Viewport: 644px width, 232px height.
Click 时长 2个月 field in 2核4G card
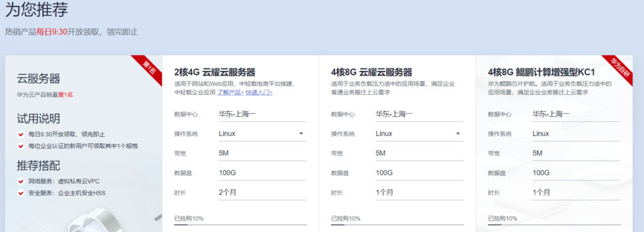point(262,192)
